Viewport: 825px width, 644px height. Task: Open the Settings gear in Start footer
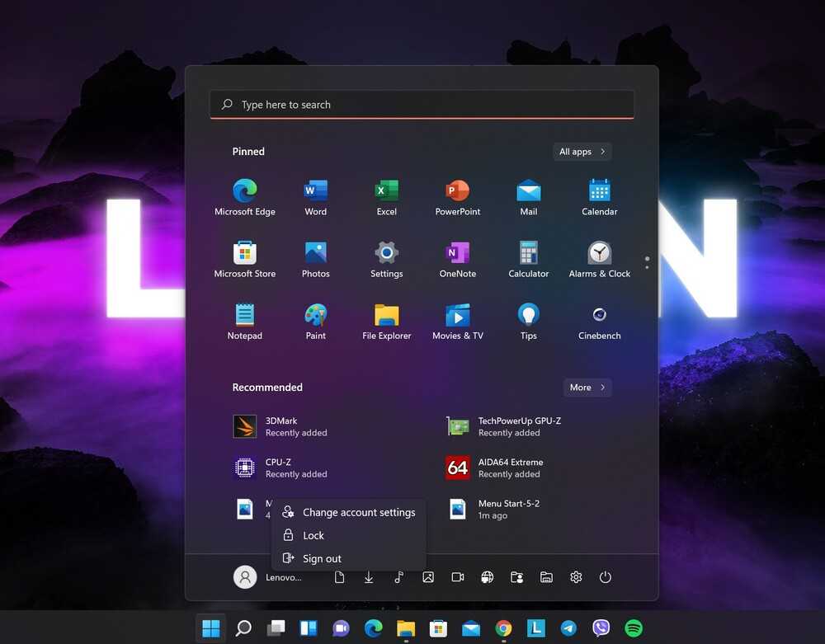click(576, 577)
